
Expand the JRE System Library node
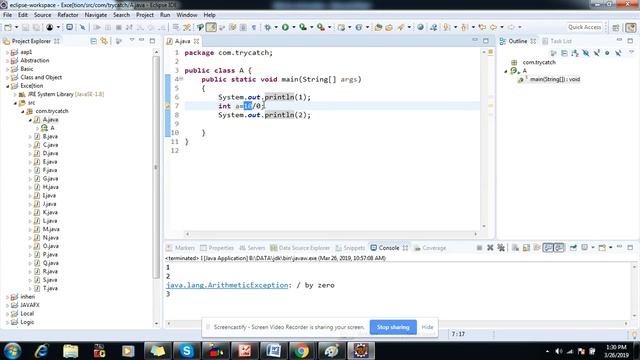(16, 94)
